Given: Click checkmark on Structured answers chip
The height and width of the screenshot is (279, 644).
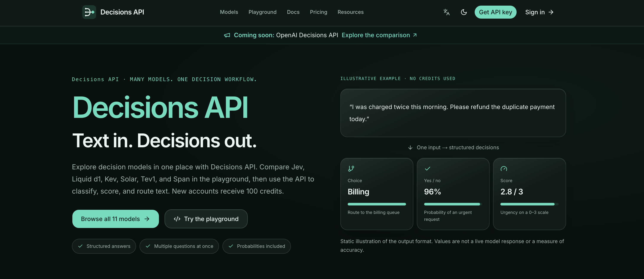Looking at the screenshot, I should coord(80,246).
